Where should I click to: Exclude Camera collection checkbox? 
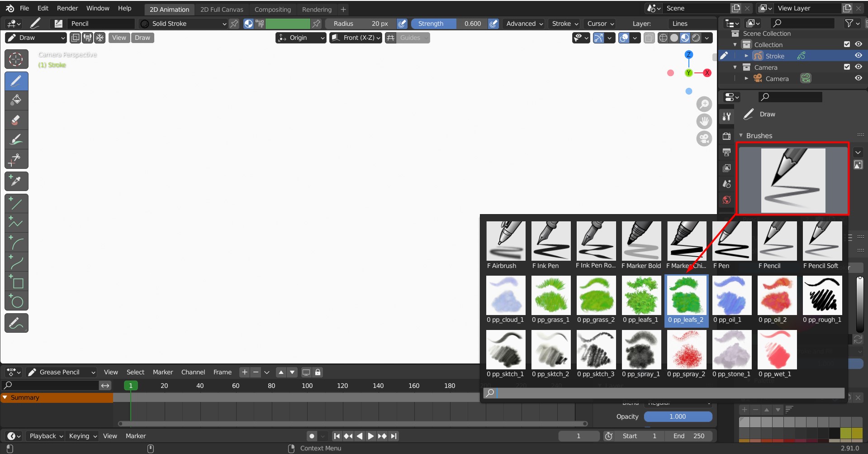click(847, 67)
